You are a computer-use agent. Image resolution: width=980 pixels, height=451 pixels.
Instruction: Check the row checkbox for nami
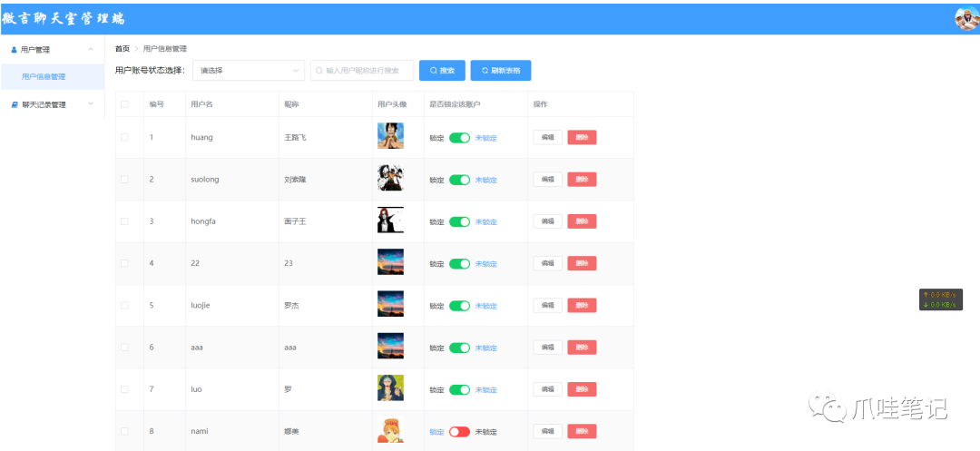pos(124,431)
